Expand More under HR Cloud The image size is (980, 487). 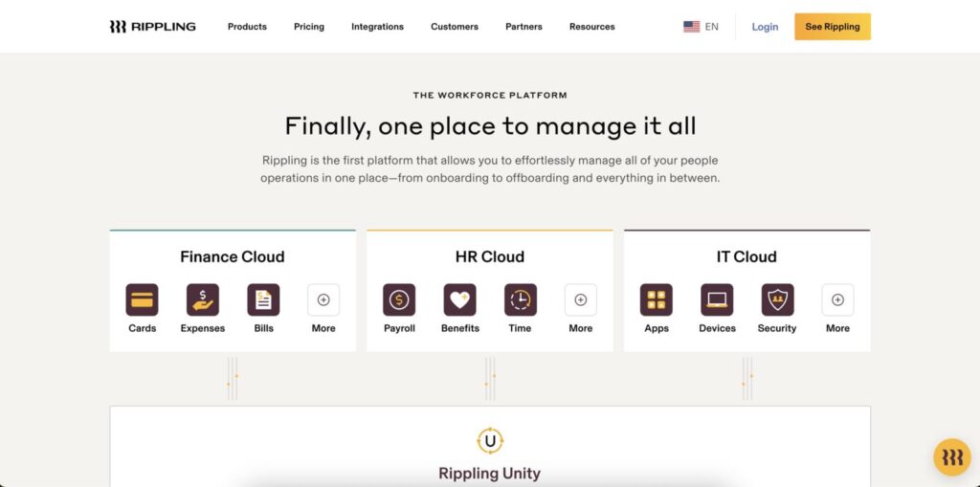tap(580, 299)
